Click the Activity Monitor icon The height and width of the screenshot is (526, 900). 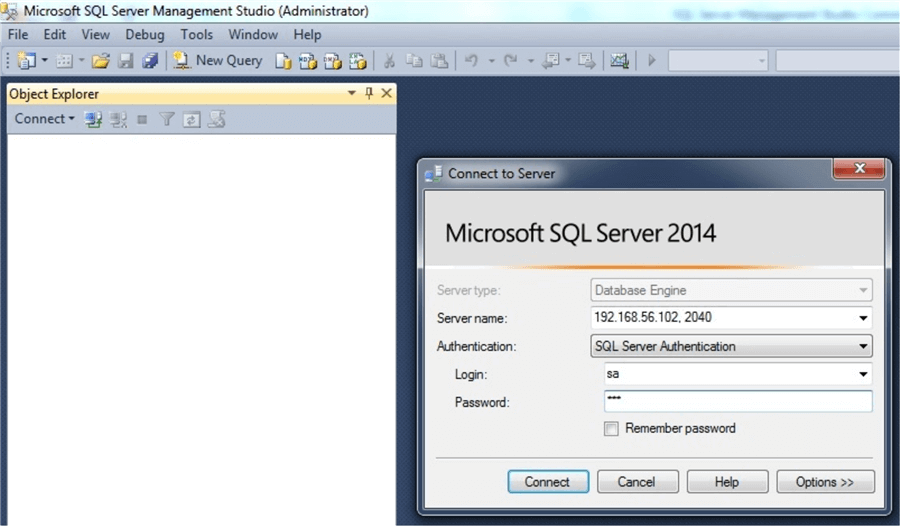tap(619, 60)
